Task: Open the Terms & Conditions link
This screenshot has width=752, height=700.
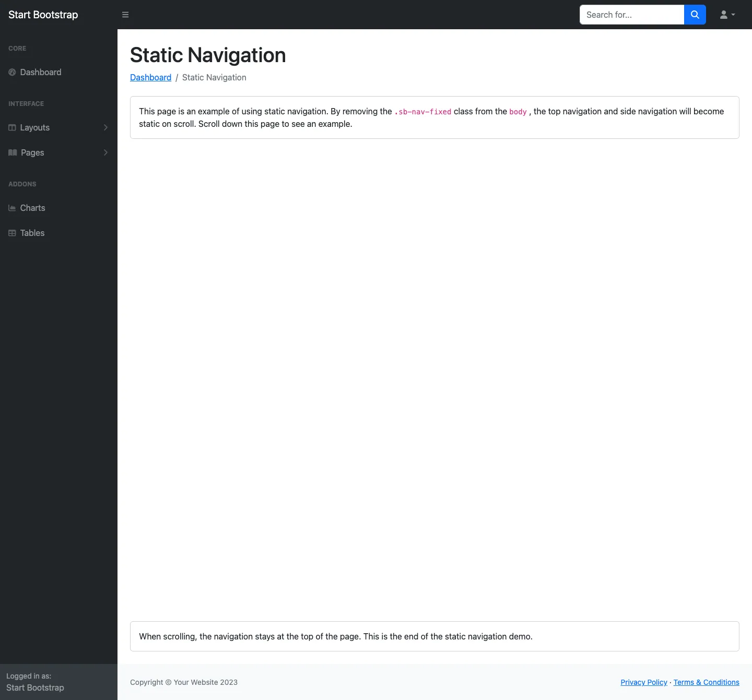Action: pyautogui.click(x=707, y=682)
